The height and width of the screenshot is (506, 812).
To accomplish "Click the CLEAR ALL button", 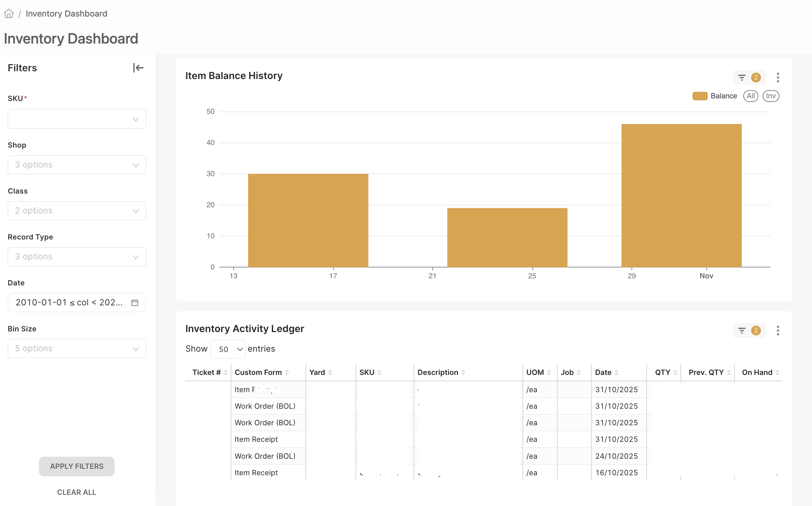I will (76, 492).
